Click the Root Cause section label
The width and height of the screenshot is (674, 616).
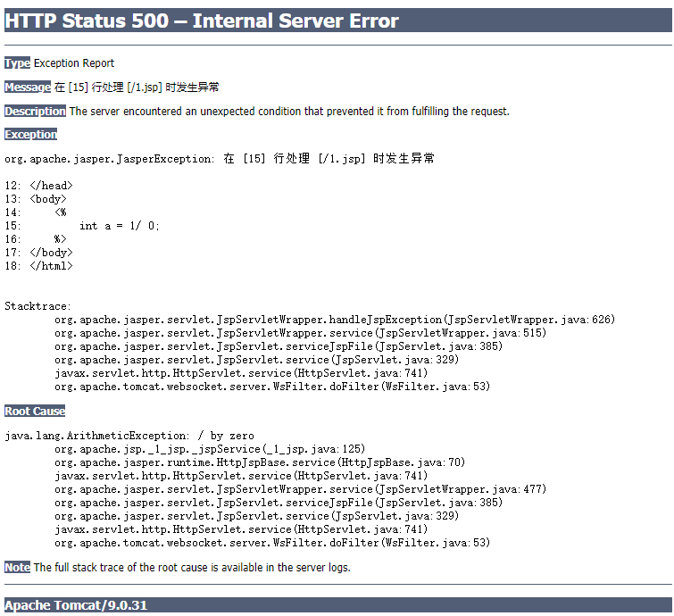pos(35,411)
